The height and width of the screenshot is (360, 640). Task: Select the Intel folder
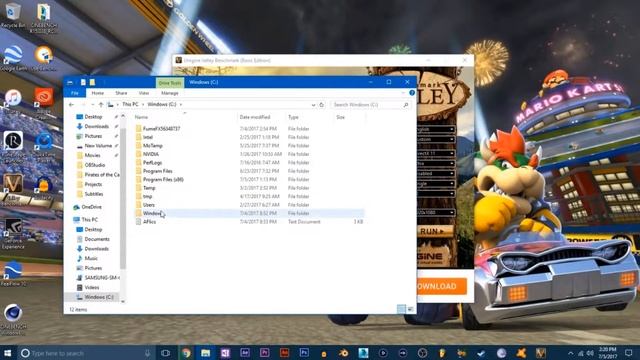click(148, 137)
